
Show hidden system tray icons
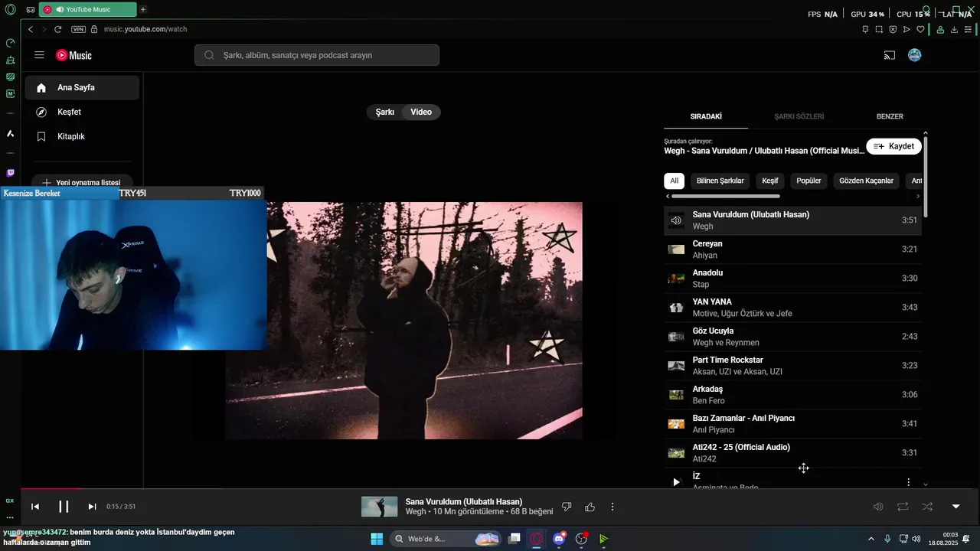click(x=871, y=539)
